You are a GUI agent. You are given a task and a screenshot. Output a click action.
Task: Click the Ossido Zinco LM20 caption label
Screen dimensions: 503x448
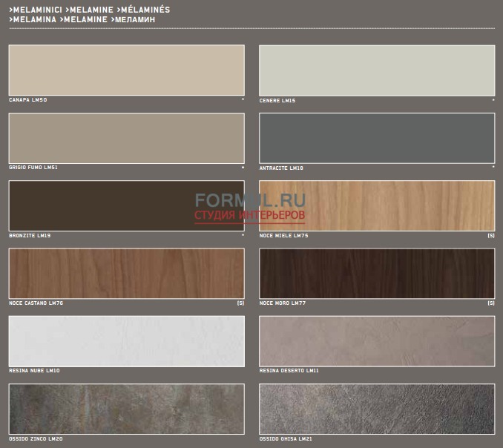pyautogui.click(x=36, y=438)
